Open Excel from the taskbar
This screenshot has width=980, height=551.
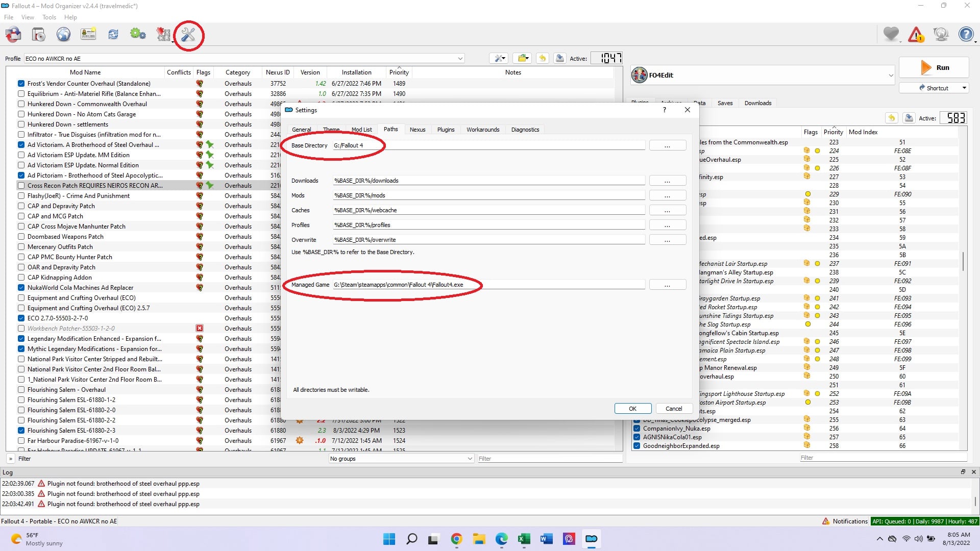coord(524,539)
